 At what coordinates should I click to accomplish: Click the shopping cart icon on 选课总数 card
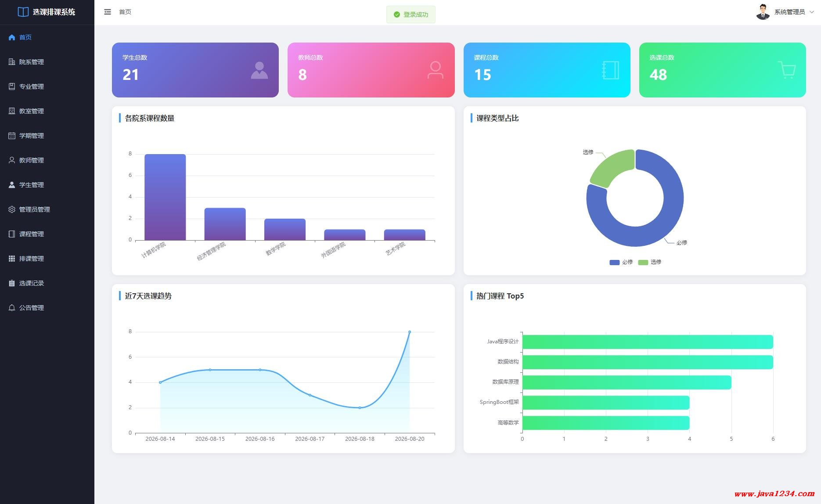[787, 70]
